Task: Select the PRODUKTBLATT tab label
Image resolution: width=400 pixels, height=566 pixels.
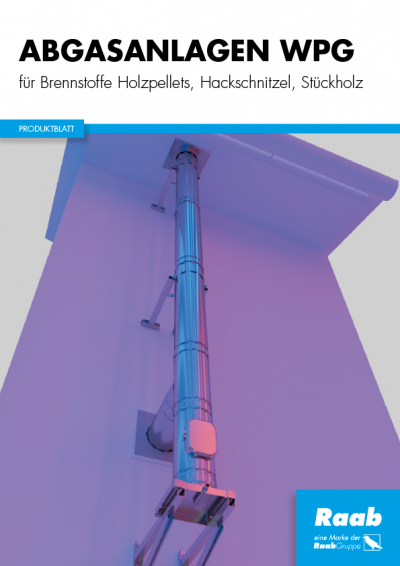Action: (42, 129)
